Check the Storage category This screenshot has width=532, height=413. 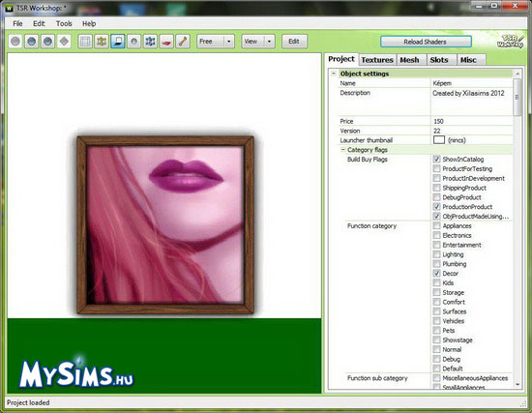tap(437, 292)
